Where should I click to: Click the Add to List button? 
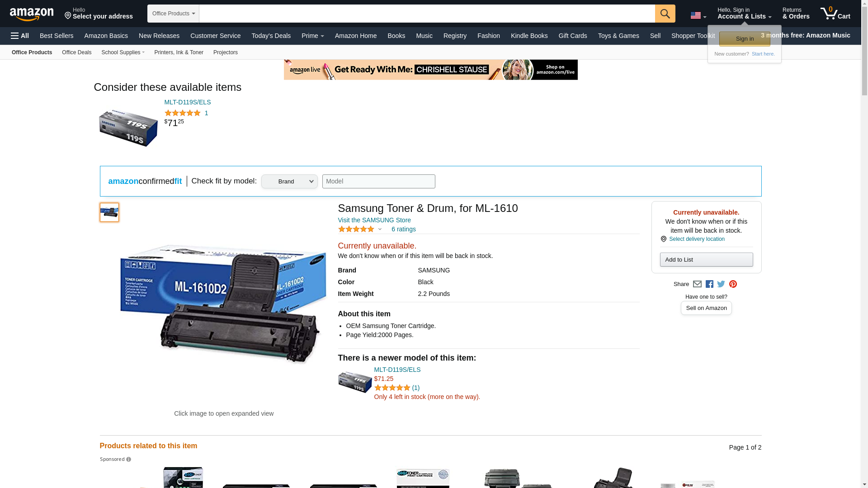pos(706,259)
